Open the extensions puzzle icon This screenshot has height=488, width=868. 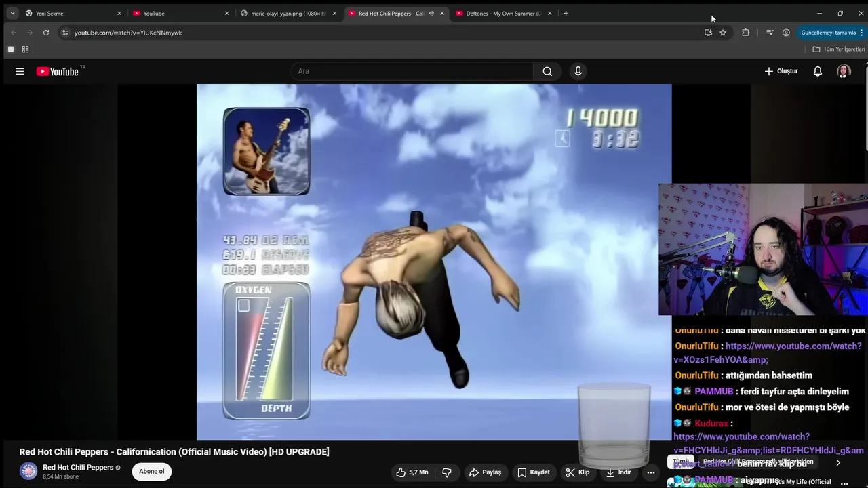[746, 33]
